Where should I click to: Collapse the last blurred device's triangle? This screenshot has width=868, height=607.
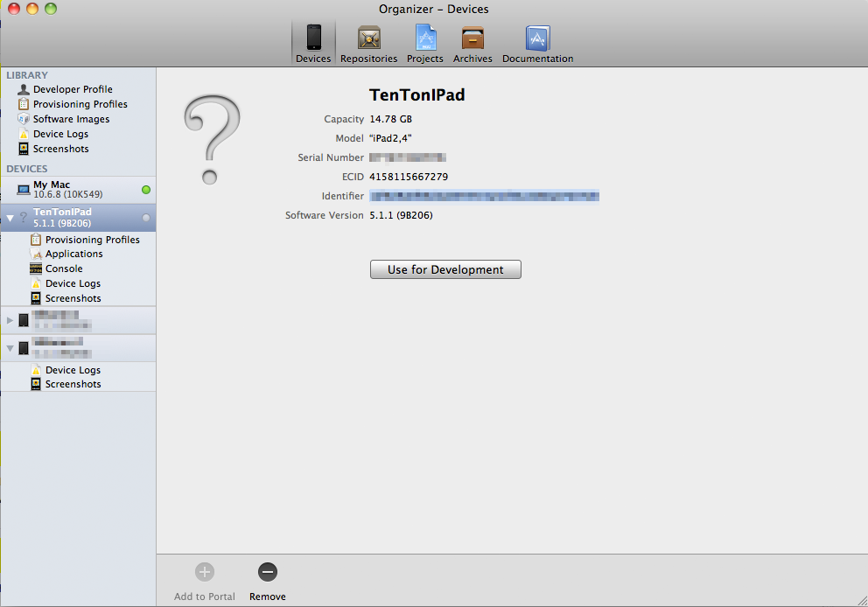click(10, 348)
